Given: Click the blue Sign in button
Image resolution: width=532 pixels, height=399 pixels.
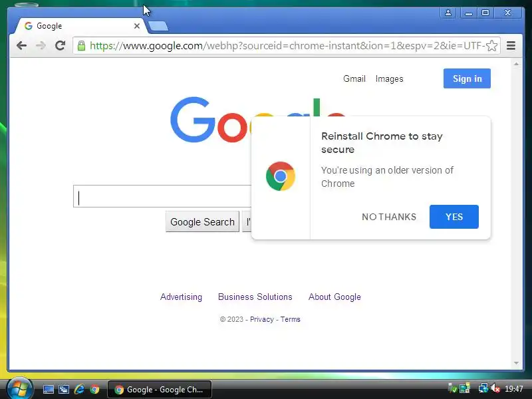Looking at the screenshot, I should tap(467, 78).
